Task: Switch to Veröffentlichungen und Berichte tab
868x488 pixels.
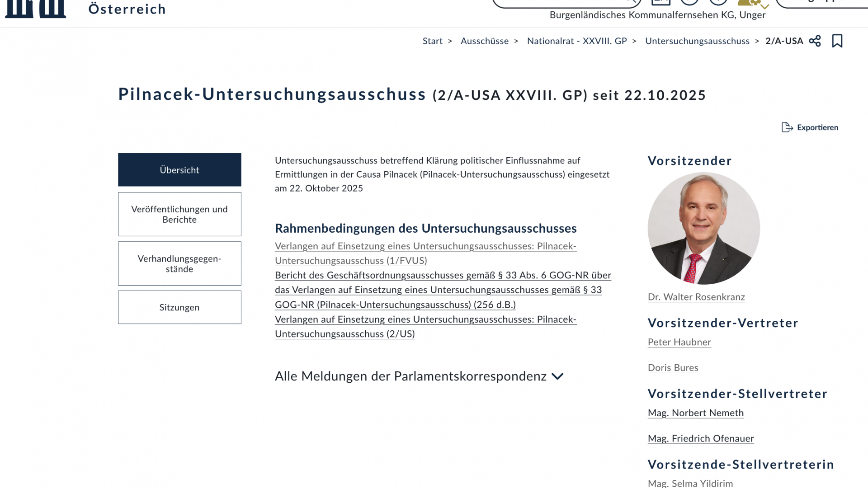Action: (x=179, y=214)
